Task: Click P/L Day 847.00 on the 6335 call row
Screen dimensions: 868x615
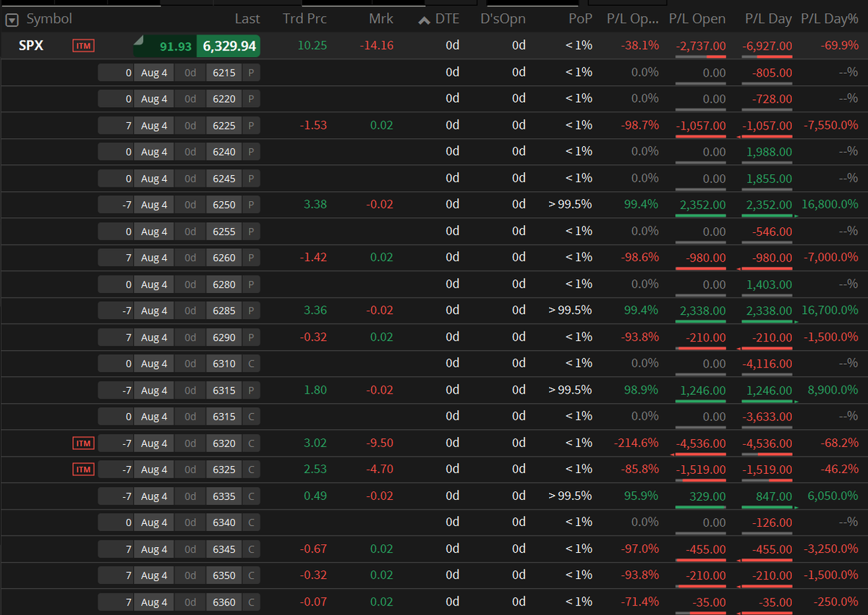Action: tap(774, 496)
